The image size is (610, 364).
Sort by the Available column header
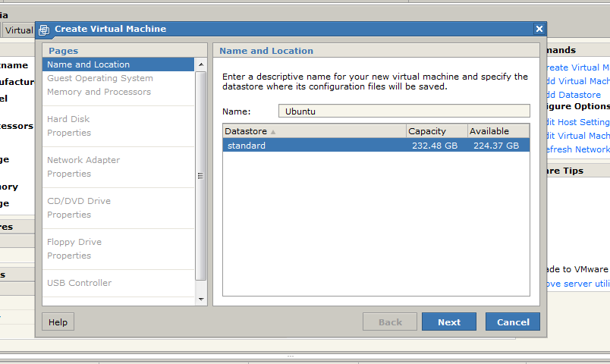[498, 131]
